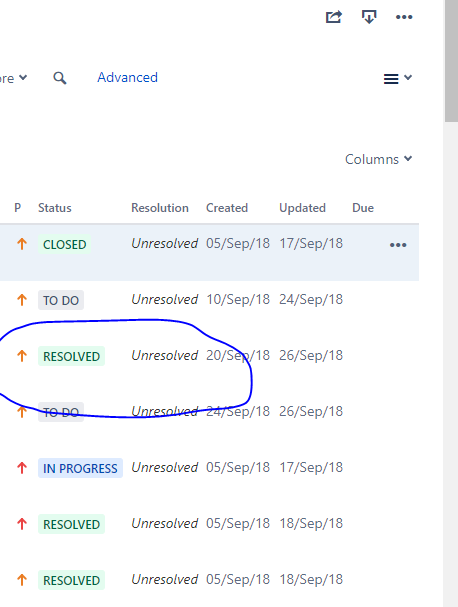Sort by the P priority column
Image resolution: width=458 pixels, height=607 pixels.
17,208
